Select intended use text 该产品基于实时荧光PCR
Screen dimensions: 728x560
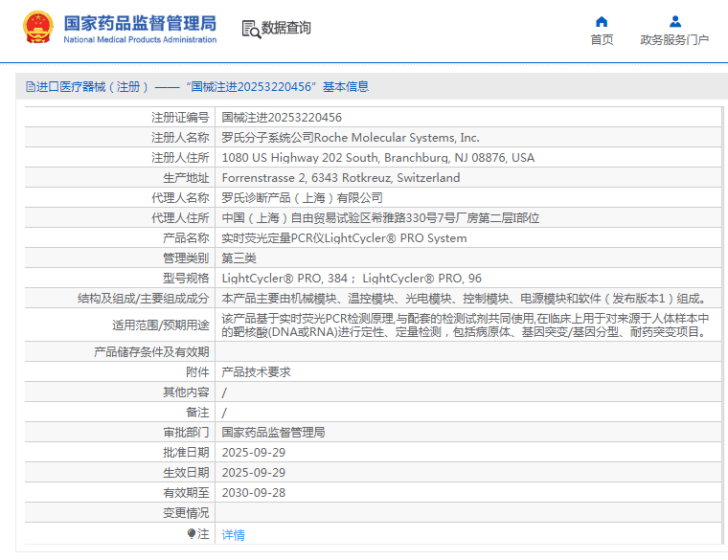(x=466, y=325)
